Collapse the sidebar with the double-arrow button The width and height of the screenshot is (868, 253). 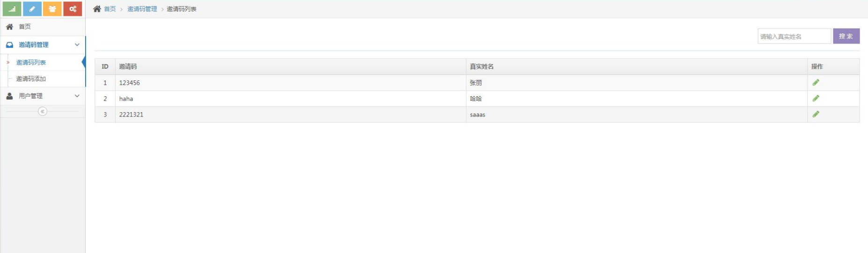click(x=43, y=111)
